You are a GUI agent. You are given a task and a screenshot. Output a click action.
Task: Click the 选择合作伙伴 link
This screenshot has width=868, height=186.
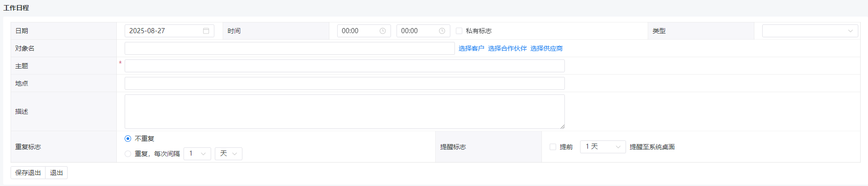(507, 48)
